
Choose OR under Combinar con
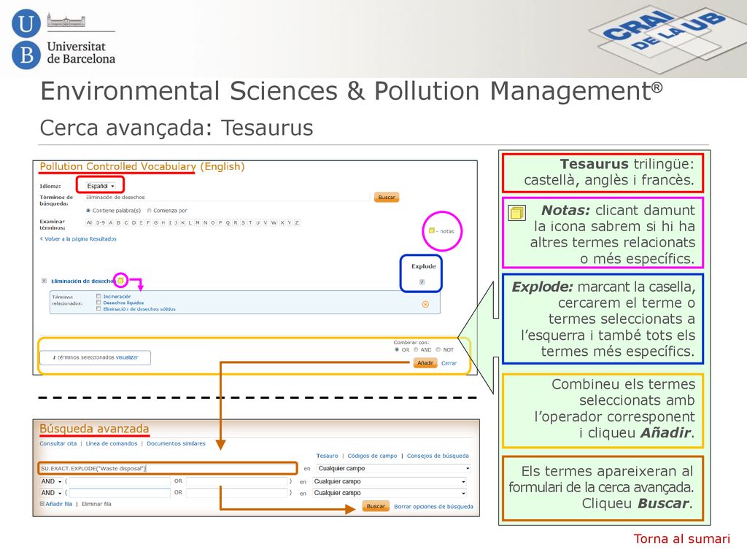[397, 349]
